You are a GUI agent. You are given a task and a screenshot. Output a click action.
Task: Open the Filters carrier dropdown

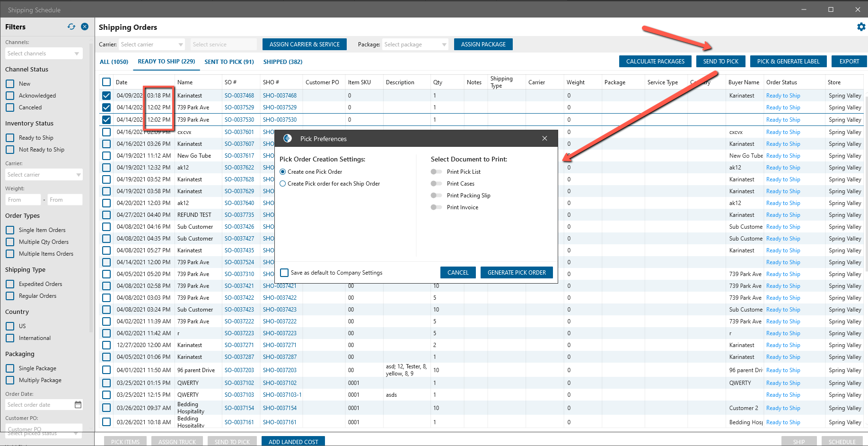point(44,175)
